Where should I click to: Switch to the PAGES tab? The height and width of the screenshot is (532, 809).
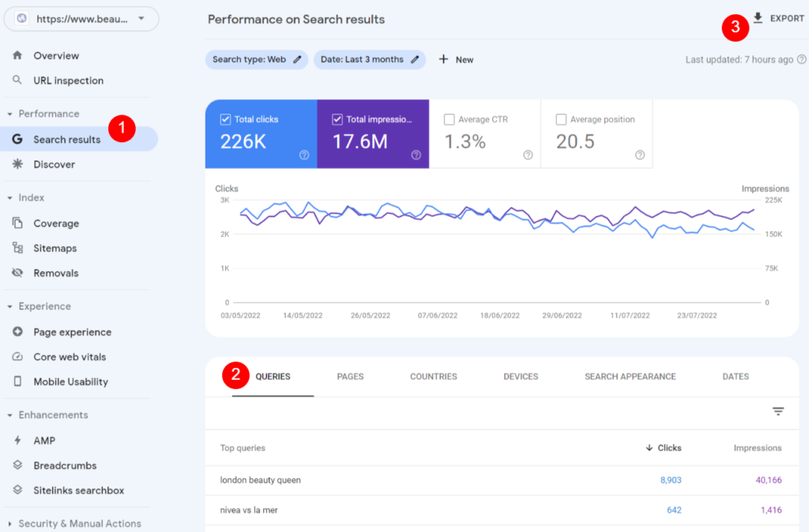[350, 377]
